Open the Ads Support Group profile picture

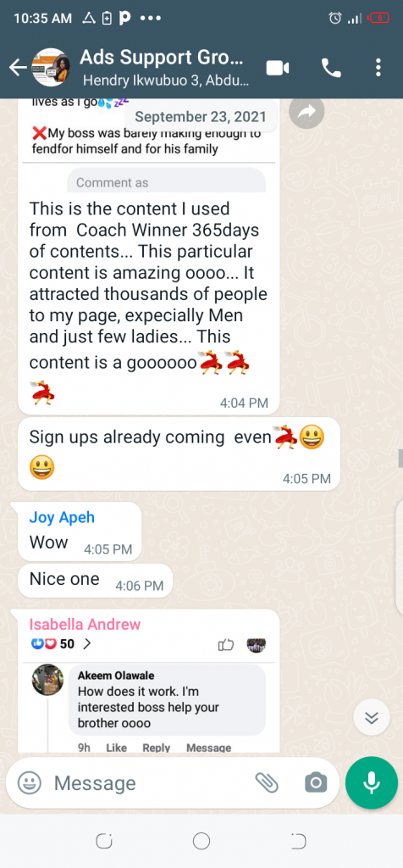[x=51, y=67]
